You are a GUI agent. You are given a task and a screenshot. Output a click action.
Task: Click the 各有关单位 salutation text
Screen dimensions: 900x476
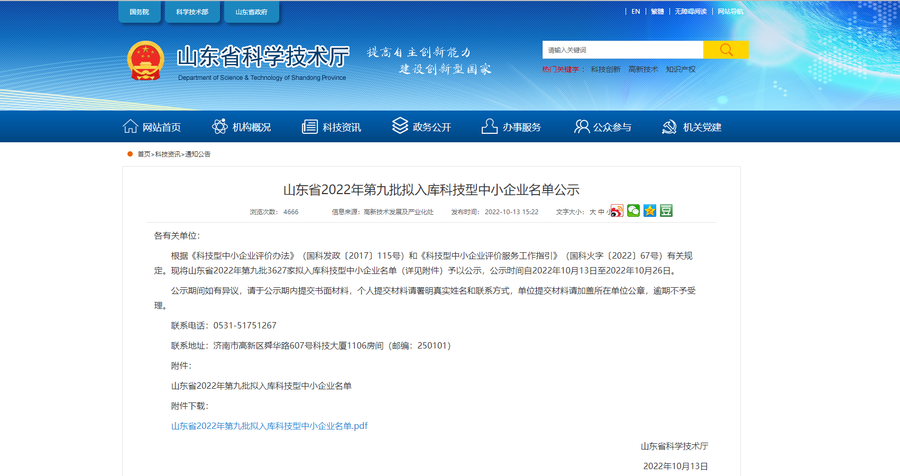tap(177, 236)
